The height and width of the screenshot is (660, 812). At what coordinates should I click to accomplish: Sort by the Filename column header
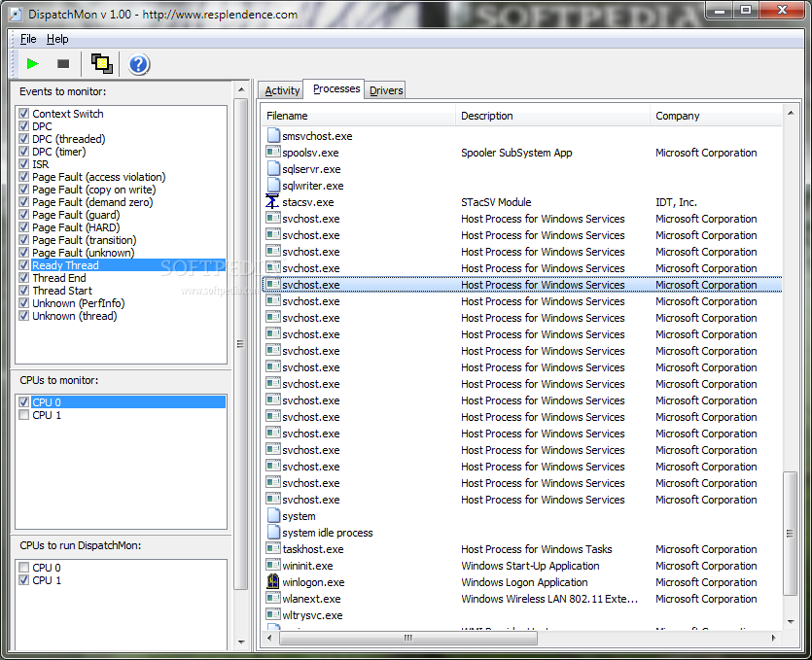[359, 116]
